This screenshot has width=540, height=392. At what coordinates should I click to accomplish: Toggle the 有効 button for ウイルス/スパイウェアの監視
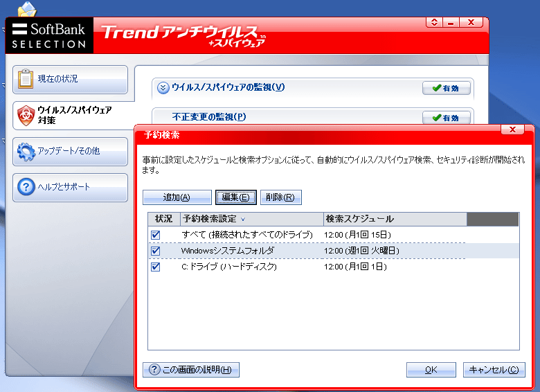[x=447, y=88]
